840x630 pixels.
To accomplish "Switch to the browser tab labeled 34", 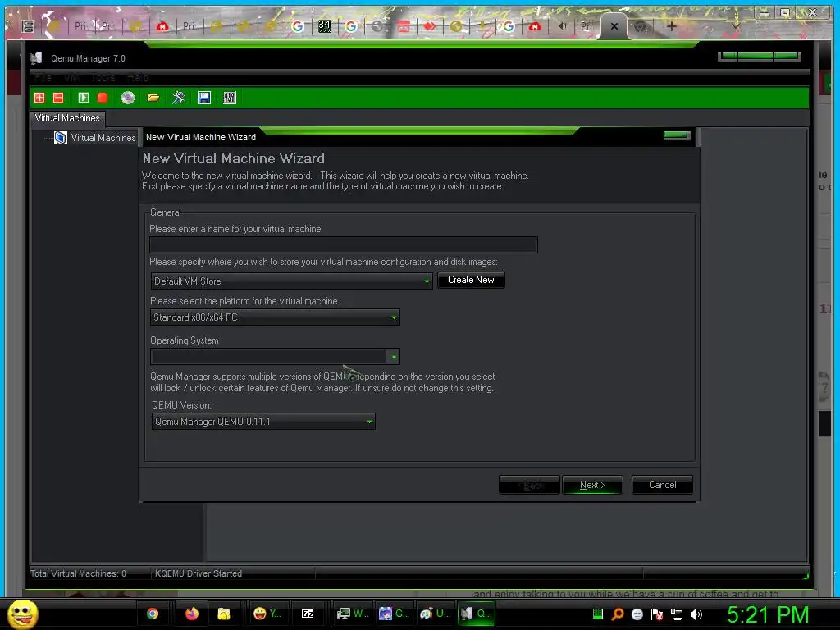I will (325, 25).
